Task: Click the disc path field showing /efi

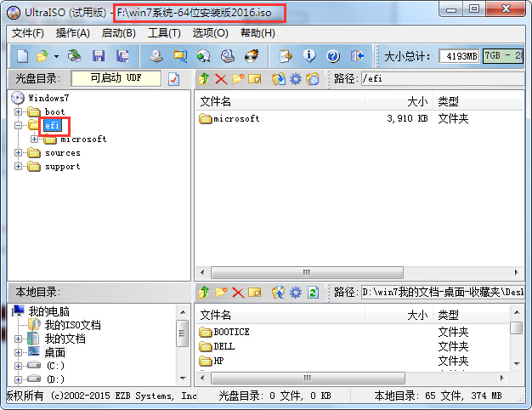Action: click(443, 79)
